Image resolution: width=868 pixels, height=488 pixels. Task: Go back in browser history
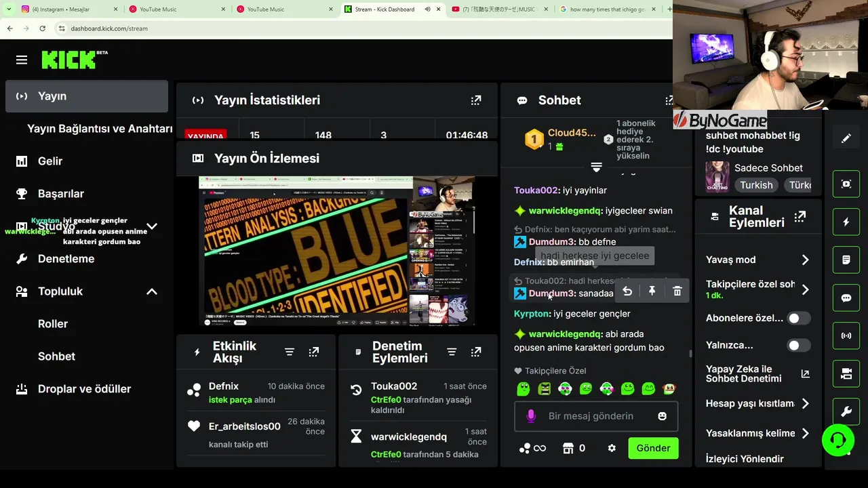9,28
